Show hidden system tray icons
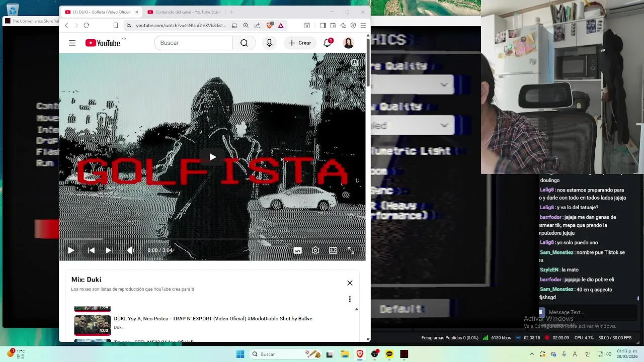 pos(533,354)
